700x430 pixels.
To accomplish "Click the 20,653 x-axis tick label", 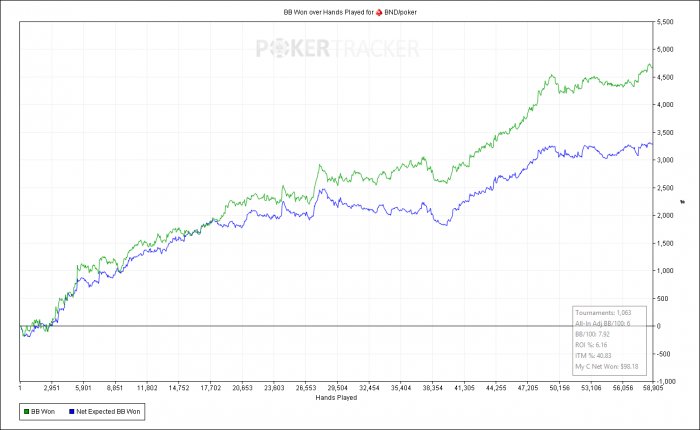I will pos(242,388).
